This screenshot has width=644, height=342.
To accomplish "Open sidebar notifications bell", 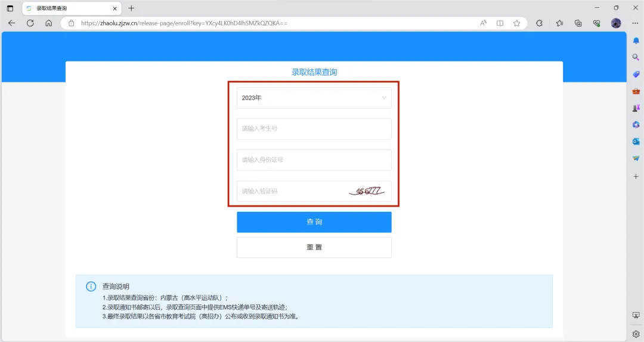I will (636, 40).
